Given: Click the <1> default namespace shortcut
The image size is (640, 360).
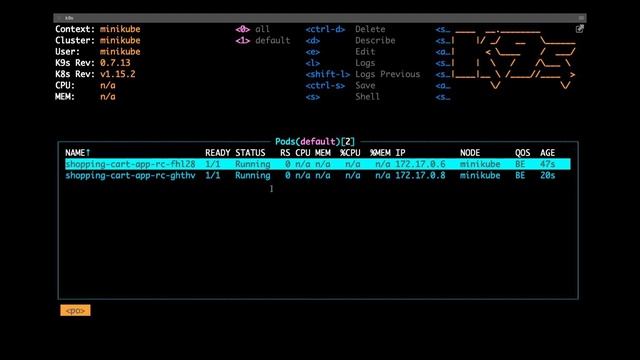Looking at the screenshot, I should coord(263,40).
